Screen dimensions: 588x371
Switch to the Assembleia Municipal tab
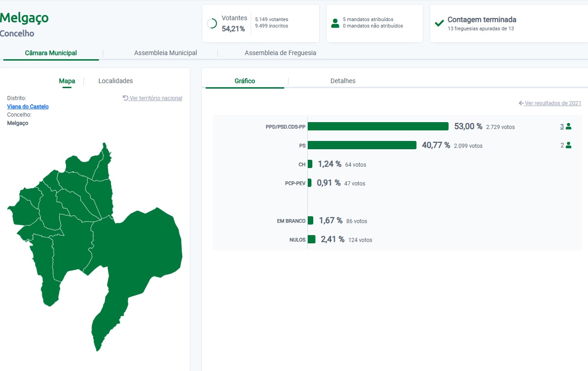point(166,53)
